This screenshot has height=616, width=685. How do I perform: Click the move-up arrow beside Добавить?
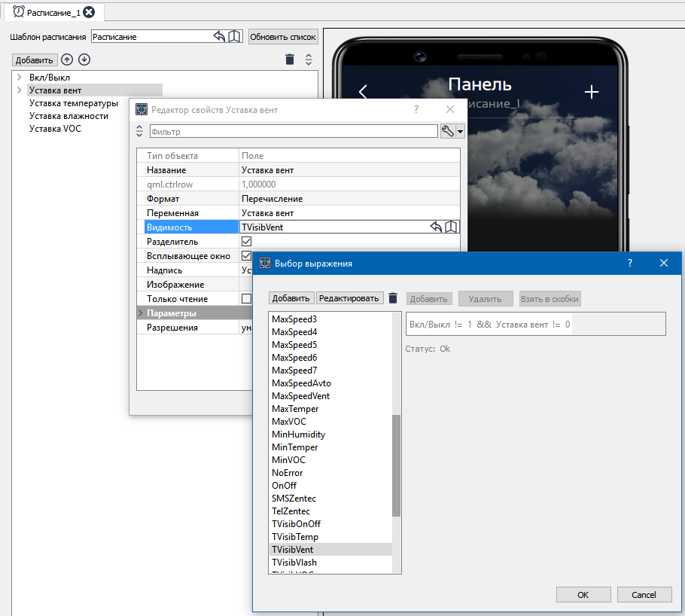67,59
